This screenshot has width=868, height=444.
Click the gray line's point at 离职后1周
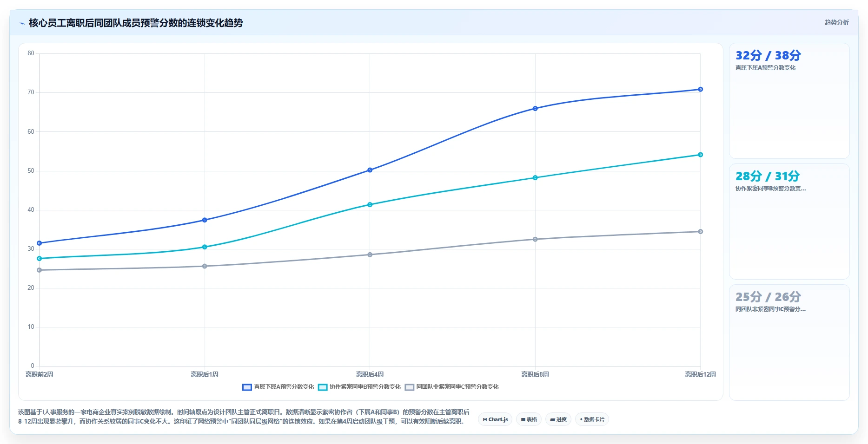(x=205, y=266)
